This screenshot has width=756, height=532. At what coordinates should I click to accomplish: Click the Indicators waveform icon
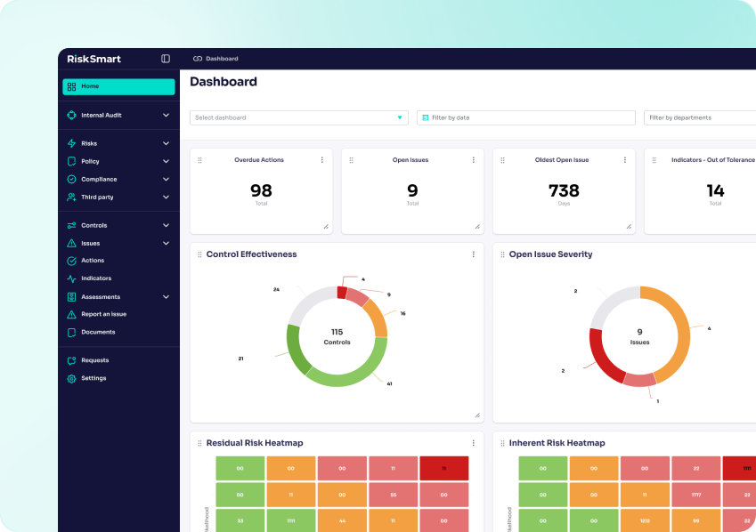(74, 278)
